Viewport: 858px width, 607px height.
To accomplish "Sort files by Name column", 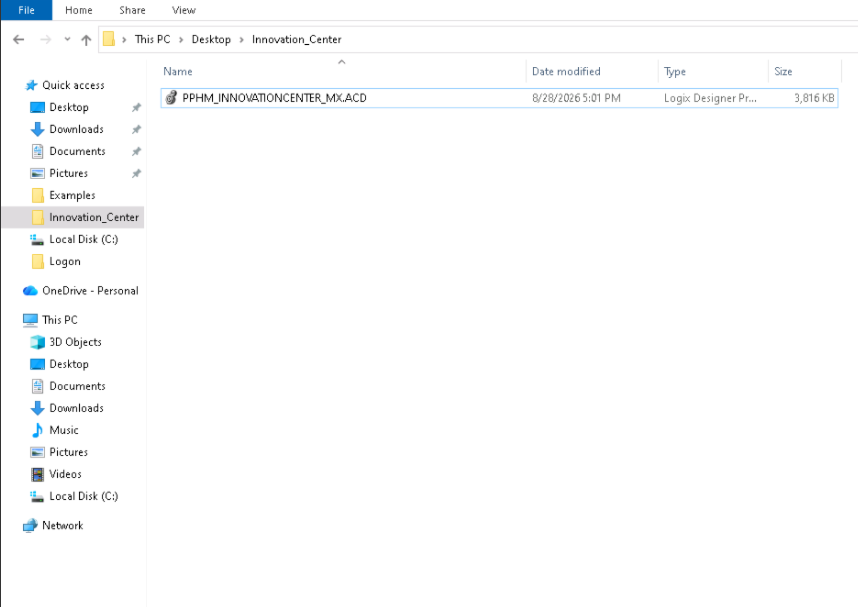I will click(178, 71).
